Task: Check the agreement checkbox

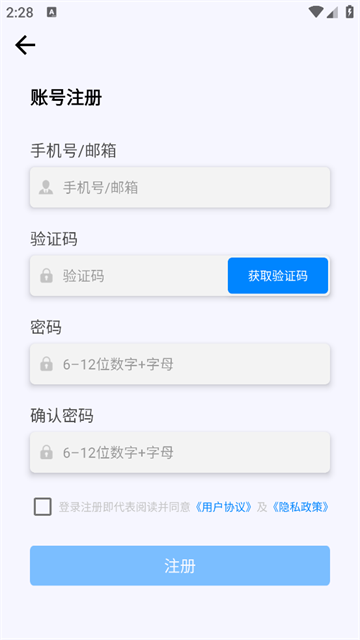Action: tap(42, 507)
